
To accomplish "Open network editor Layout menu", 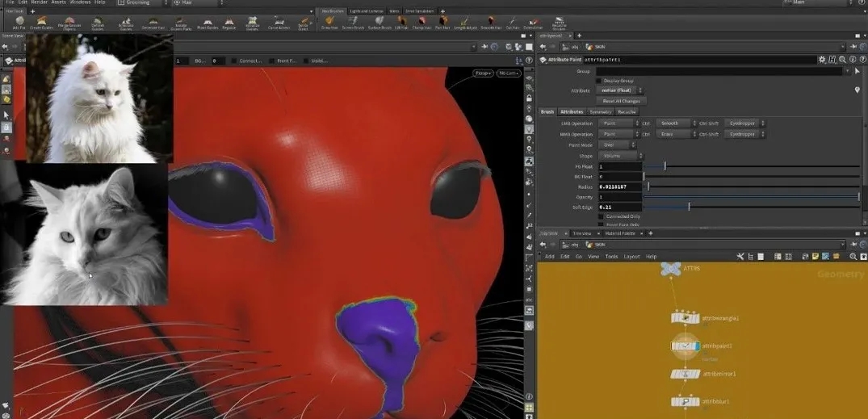I will 631,257.
